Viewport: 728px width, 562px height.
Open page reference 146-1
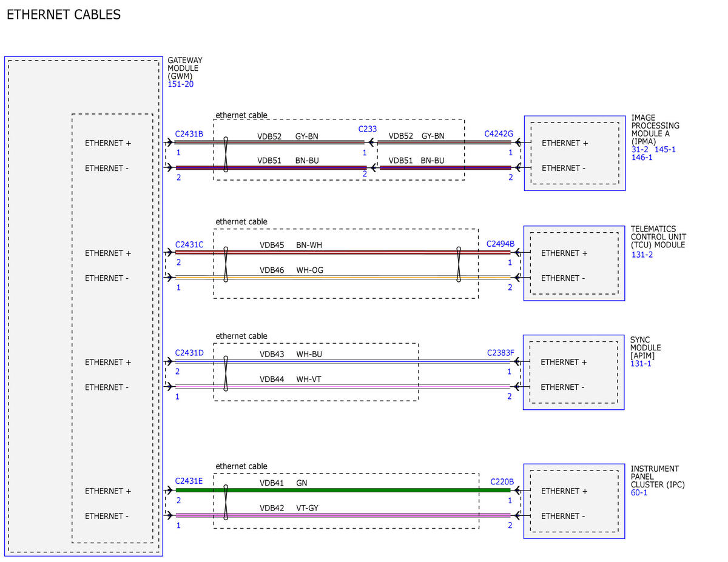coord(642,158)
